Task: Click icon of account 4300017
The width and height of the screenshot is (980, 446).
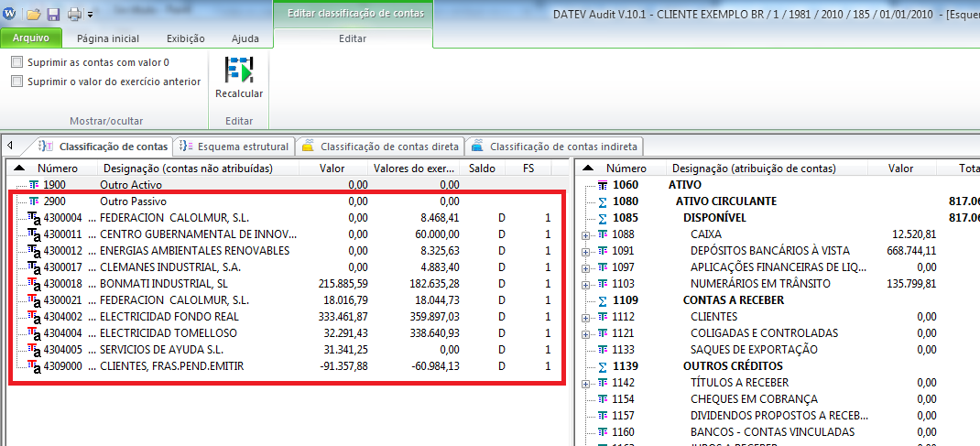Action: pos(35,267)
